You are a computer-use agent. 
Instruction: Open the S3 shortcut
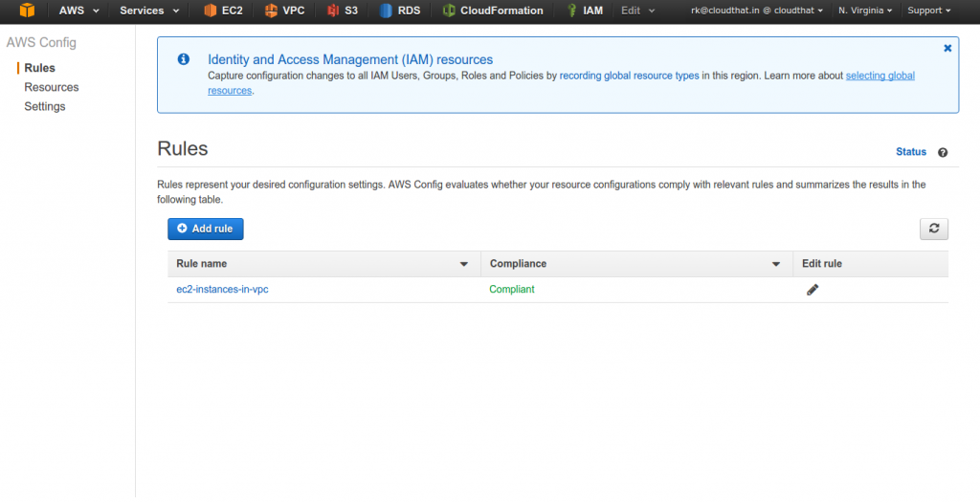[343, 11]
